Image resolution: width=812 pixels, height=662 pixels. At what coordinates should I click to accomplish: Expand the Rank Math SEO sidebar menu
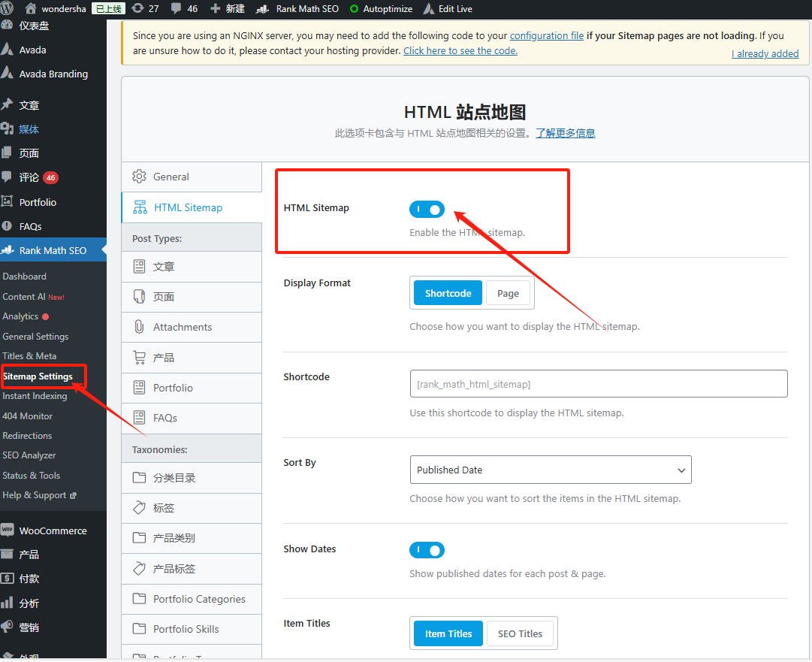pyautogui.click(x=53, y=250)
